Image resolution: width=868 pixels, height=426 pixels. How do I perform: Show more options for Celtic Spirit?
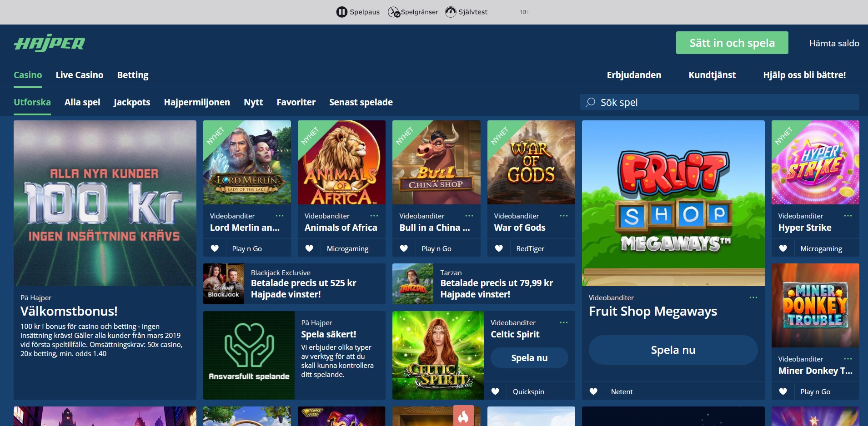(x=564, y=322)
